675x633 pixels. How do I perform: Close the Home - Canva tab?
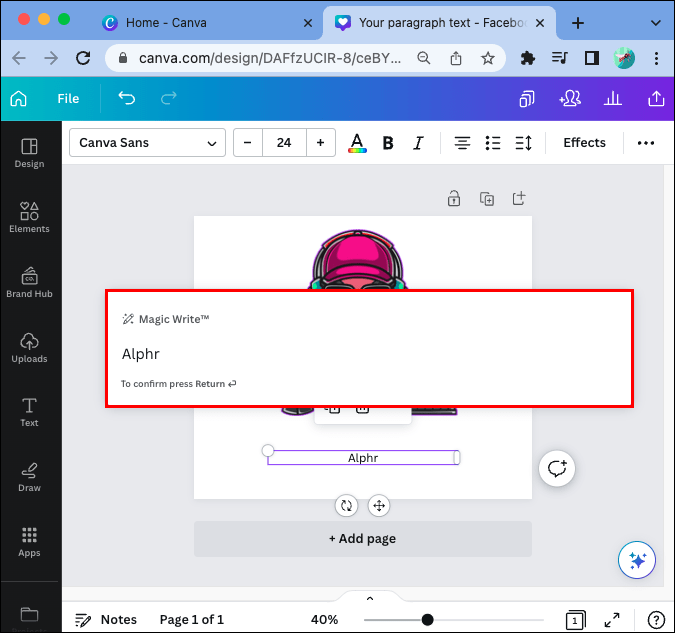click(308, 23)
